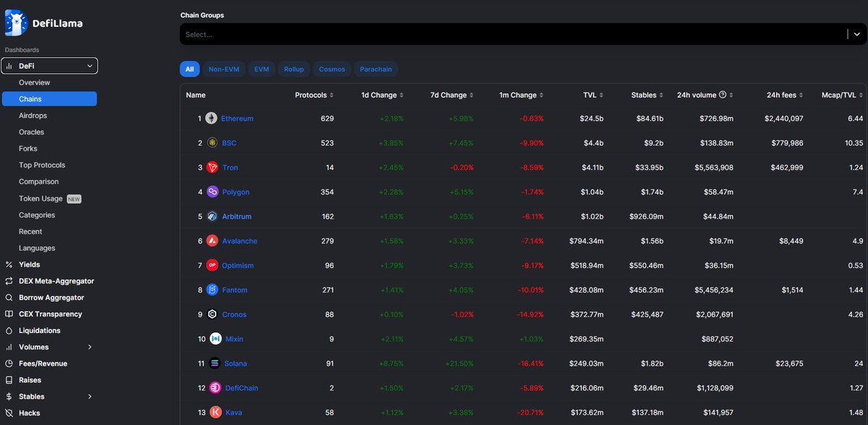
Task: Sort table by TVL column
Action: pos(594,95)
